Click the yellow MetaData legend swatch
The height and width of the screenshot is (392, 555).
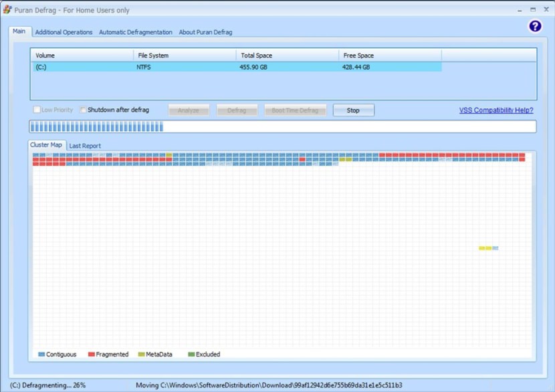point(141,355)
